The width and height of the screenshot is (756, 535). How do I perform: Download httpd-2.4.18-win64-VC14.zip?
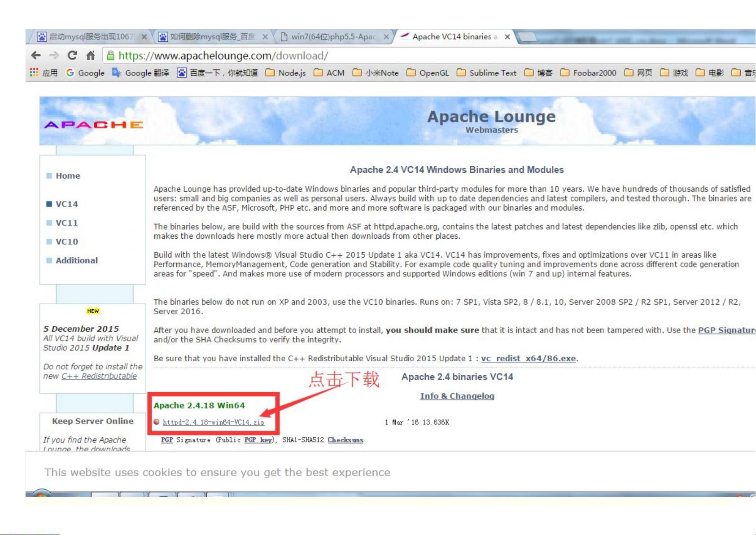point(214,422)
